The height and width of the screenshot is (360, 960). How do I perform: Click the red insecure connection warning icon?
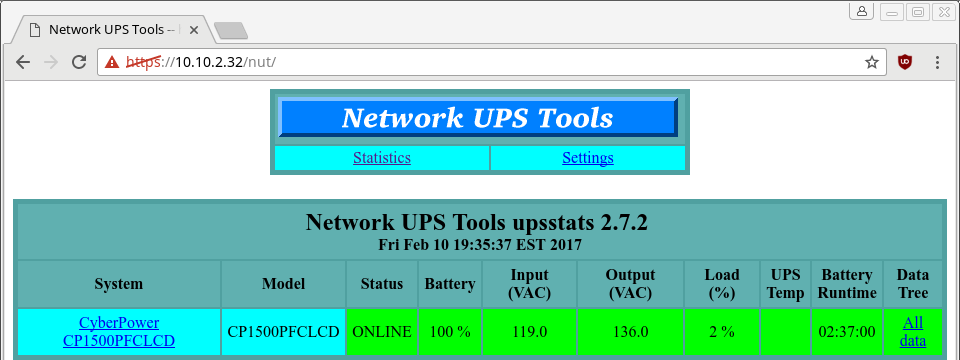point(111,62)
